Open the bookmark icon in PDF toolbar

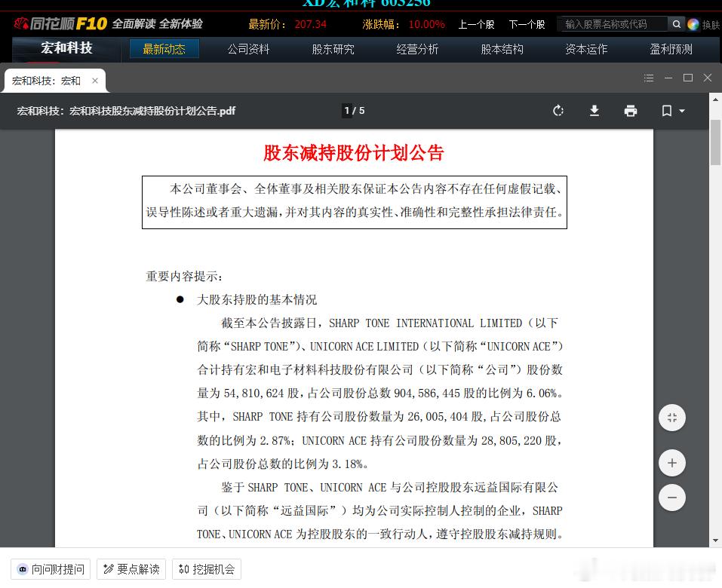click(x=666, y=111)
